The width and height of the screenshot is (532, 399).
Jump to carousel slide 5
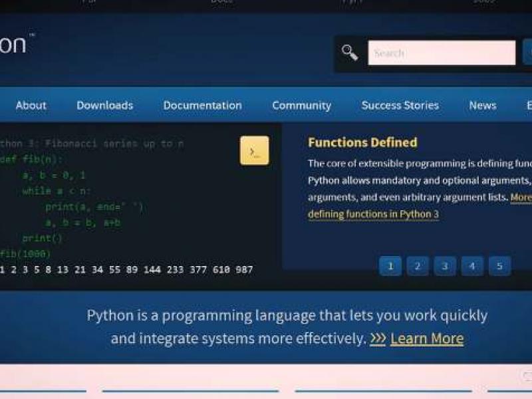click(x=498, y=266)
